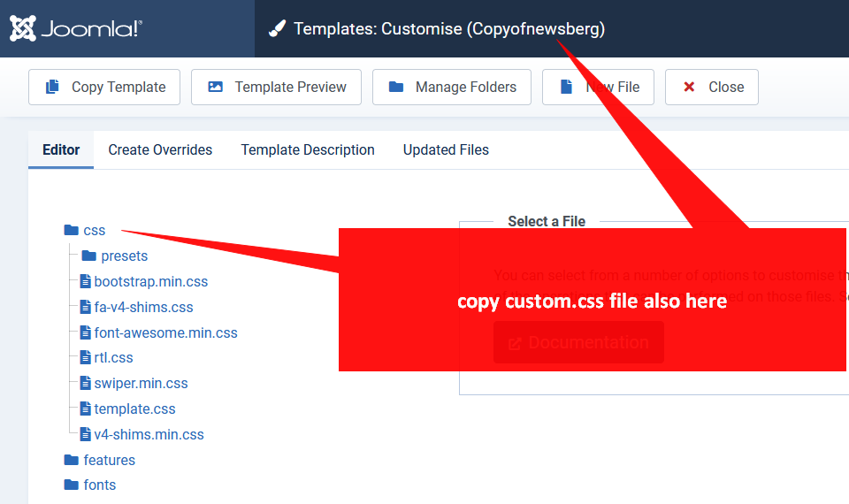The height and width of the screenshot is (504, 849).
Task: Open swiper.min.css file
Action: [x=141, y=383]
